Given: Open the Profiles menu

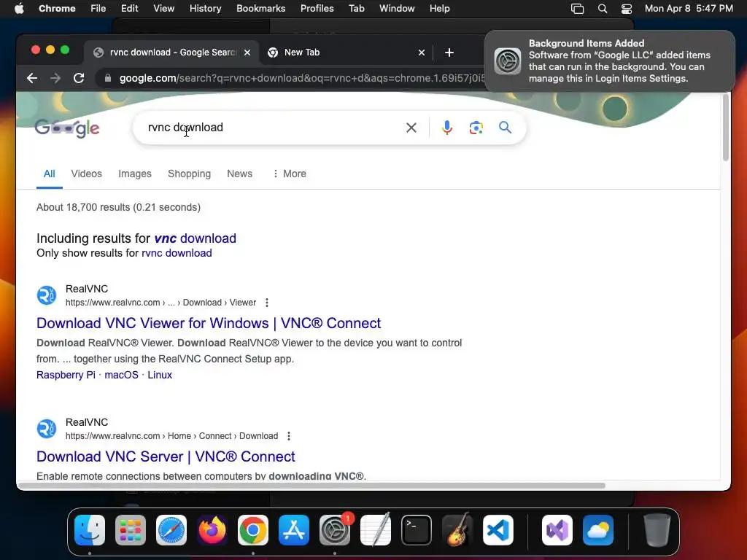Looking at the screenshot, I should 317,9.
